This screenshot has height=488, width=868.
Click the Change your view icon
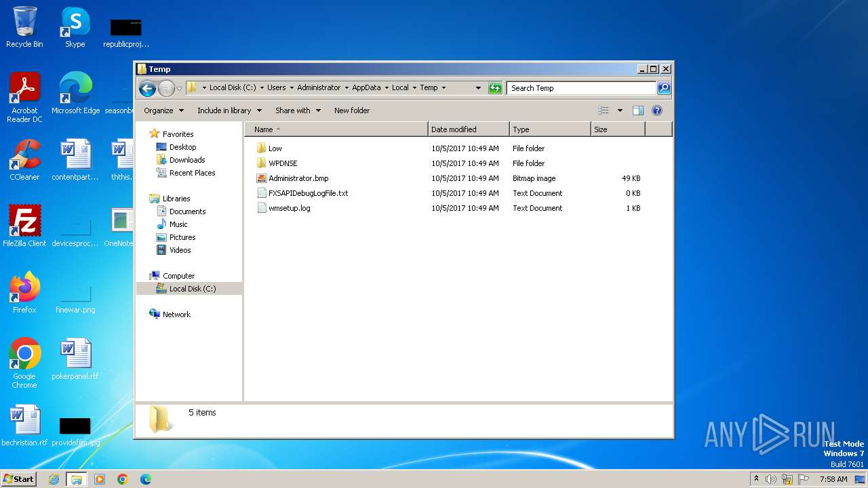point(604,110)
